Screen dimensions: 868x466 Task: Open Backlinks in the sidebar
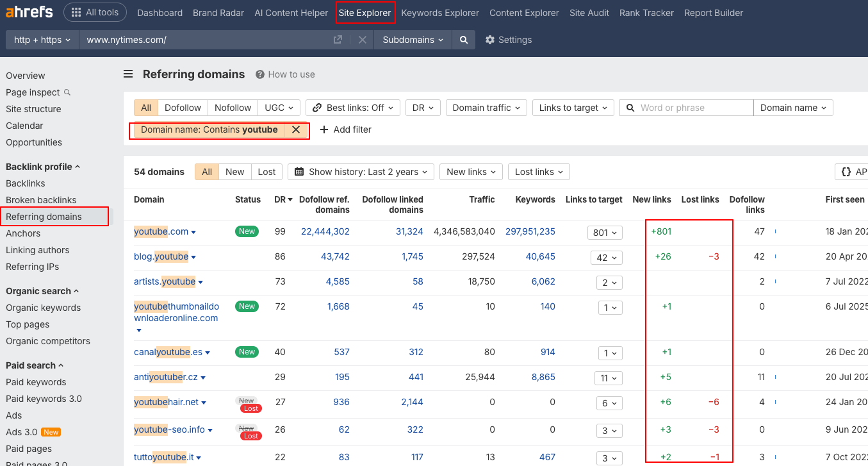coord(26,183)
